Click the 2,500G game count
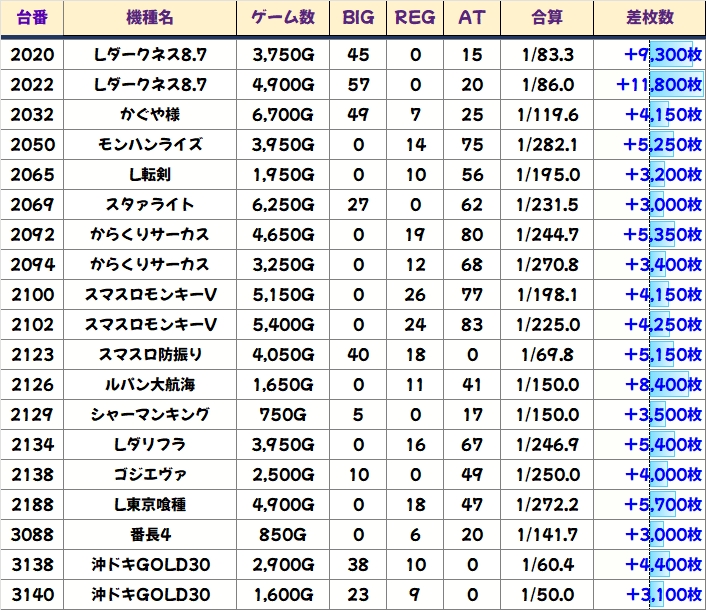Viewport: 706px width, 610px height. pos(283,474)
